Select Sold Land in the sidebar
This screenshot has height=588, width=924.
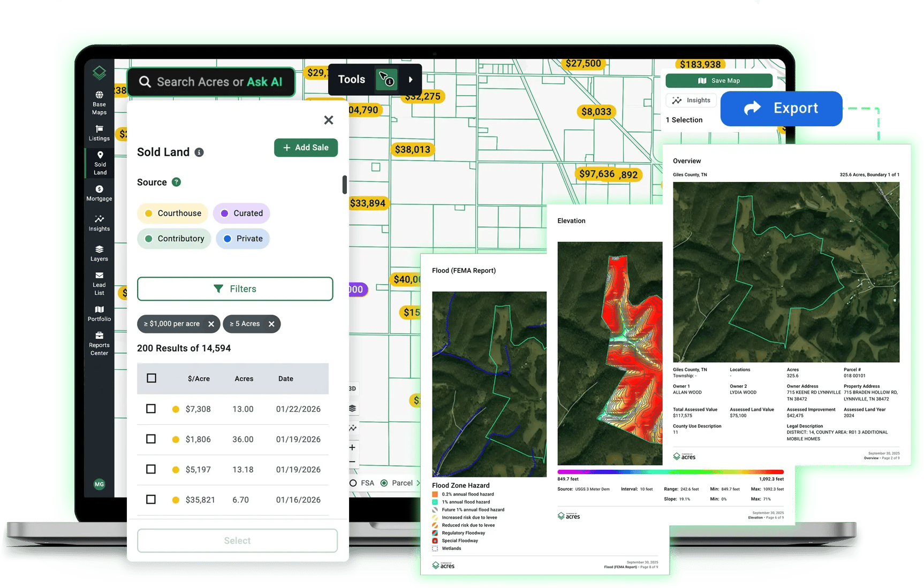100,163
